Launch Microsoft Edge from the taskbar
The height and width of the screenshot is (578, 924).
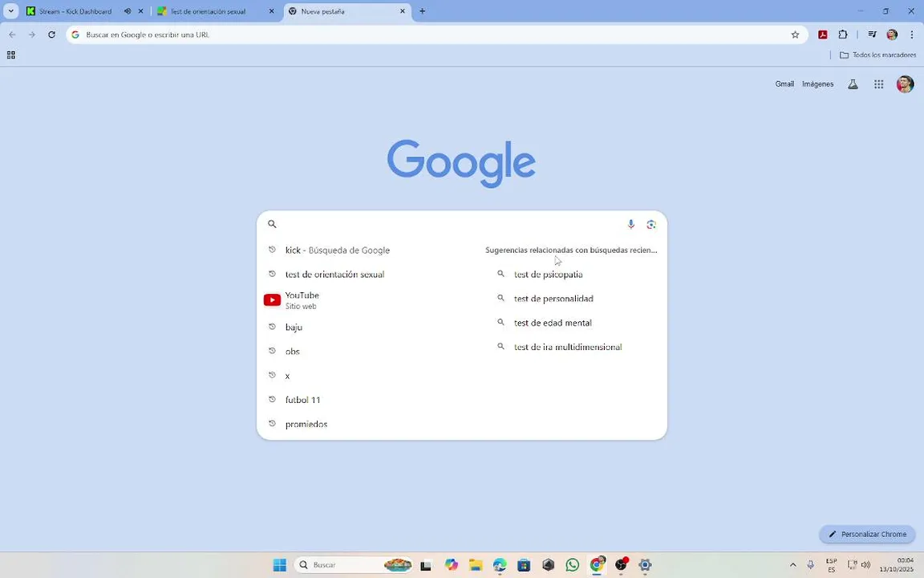[500, 565]
